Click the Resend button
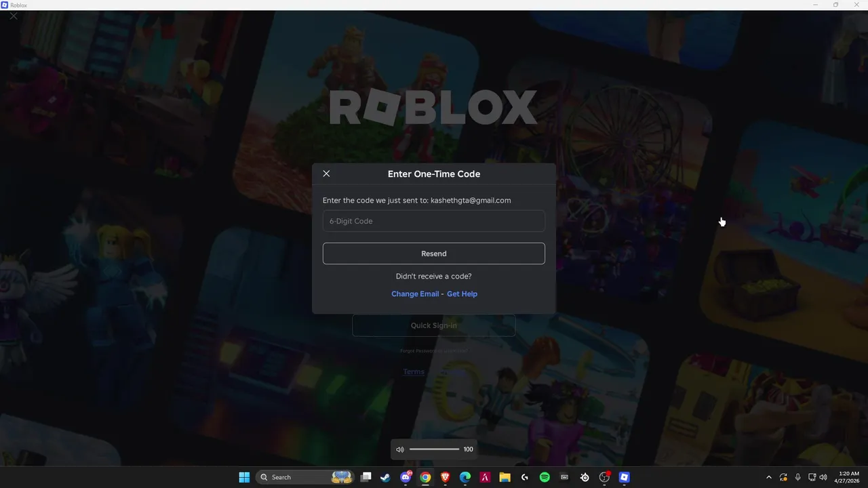Viewport: 868px width, 488px height. pyautogui.click(x=434, y=253)
